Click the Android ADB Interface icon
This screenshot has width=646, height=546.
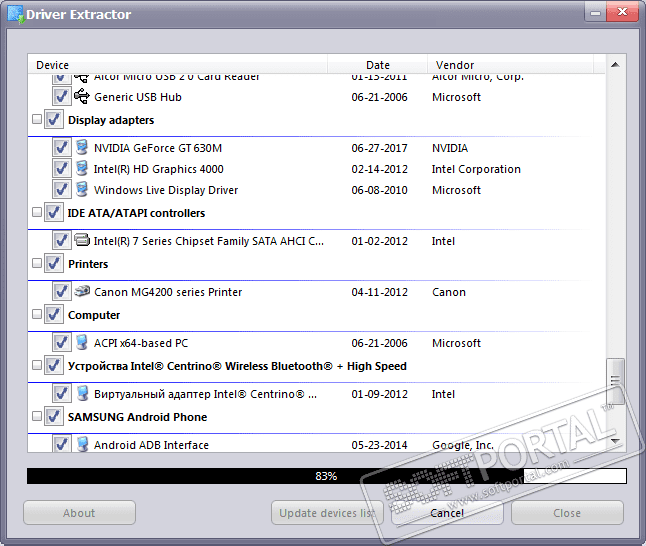tap(82, 444)
